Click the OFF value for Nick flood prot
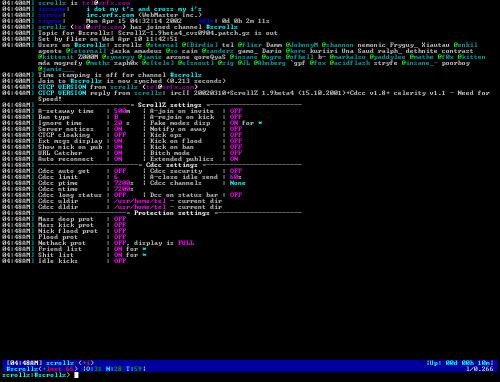The width and height of the screenshot is (500, 382). [x=120, y=231]
